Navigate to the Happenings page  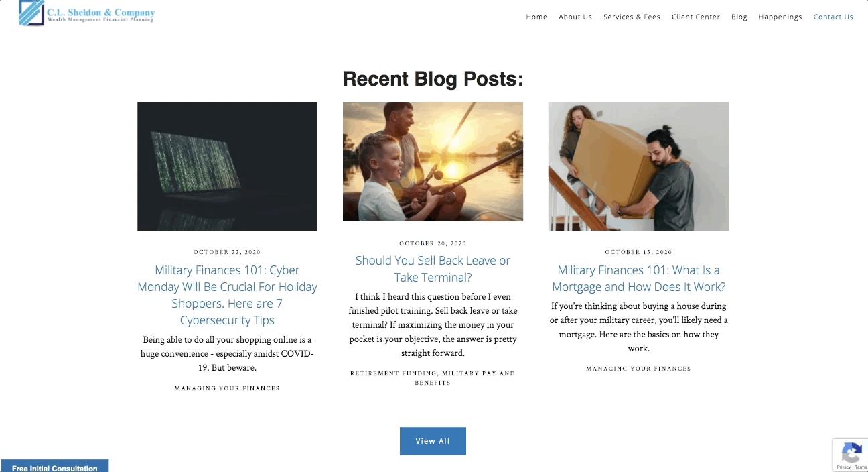[780, 17]
